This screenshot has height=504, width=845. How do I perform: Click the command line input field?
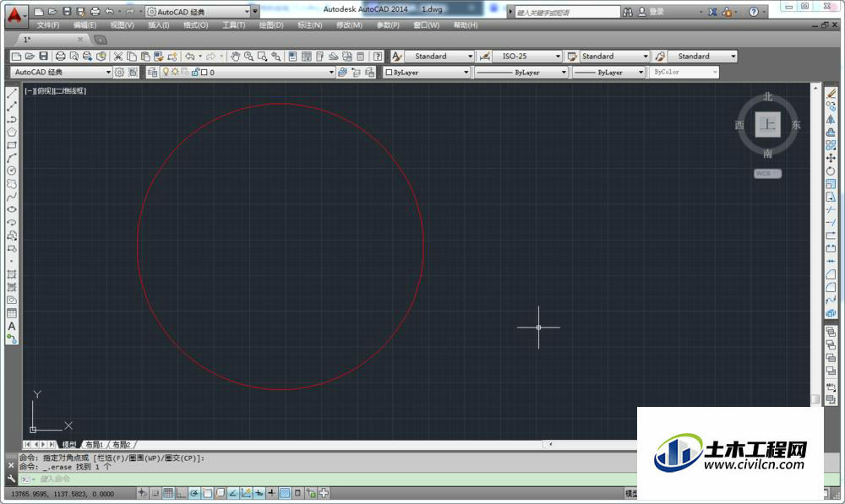(x=328, y=479)
